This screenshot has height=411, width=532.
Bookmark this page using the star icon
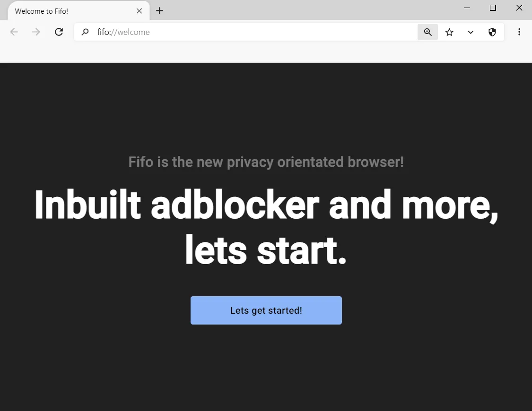449,32
